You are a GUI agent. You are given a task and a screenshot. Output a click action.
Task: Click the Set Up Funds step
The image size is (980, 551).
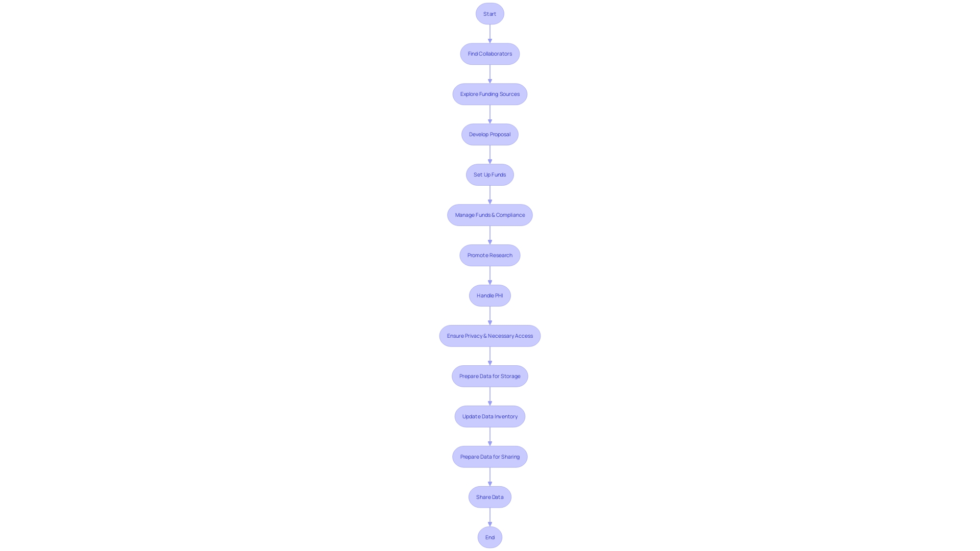coord(489,174)
